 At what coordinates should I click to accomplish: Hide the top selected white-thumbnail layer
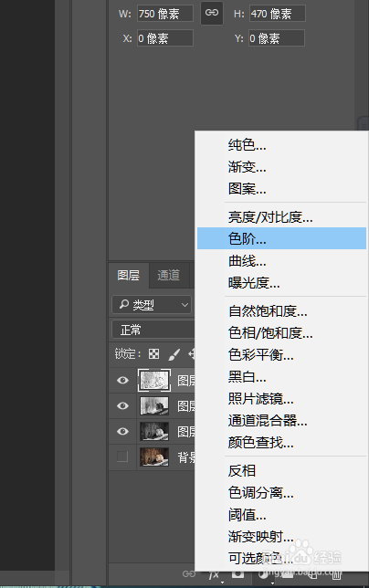122,380
